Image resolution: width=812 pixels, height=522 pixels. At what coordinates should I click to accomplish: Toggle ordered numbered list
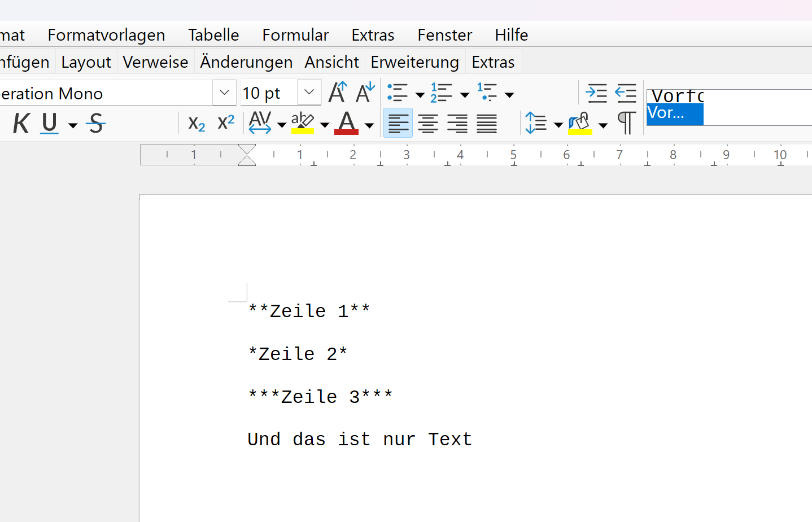point(442,93)
